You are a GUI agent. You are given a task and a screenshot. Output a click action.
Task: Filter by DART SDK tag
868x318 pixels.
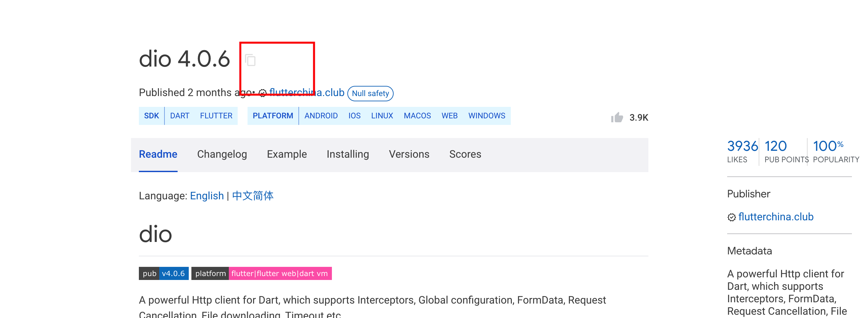coord(180,116)
